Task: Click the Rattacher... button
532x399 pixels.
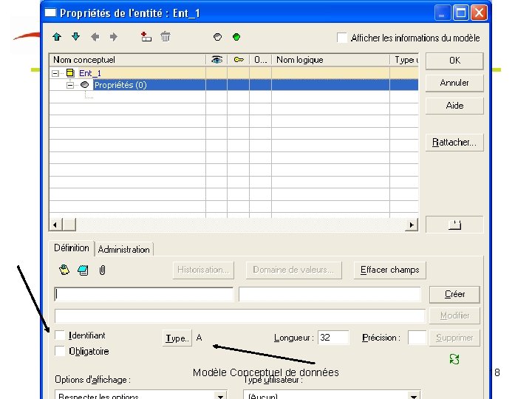Action: 454,142
